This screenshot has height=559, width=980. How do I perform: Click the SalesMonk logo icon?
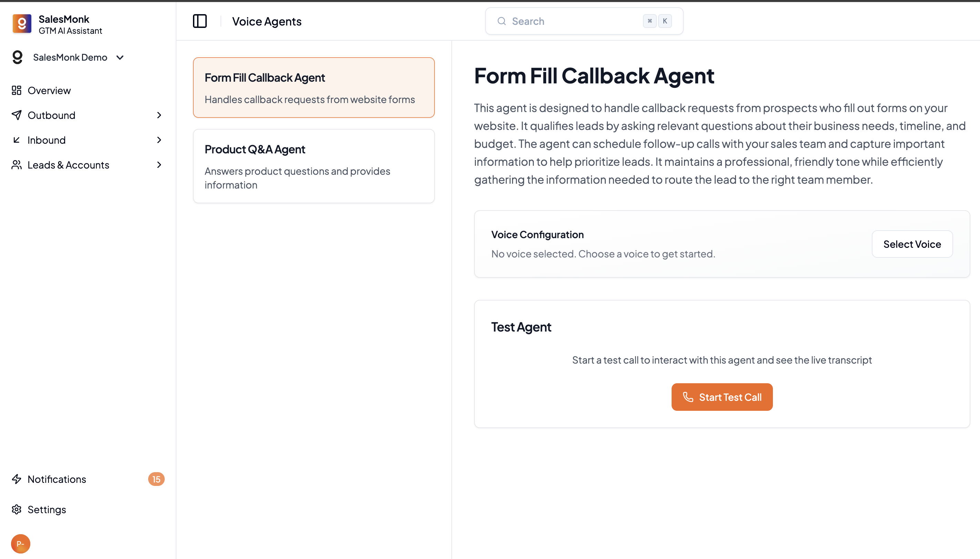pos(22,24)
